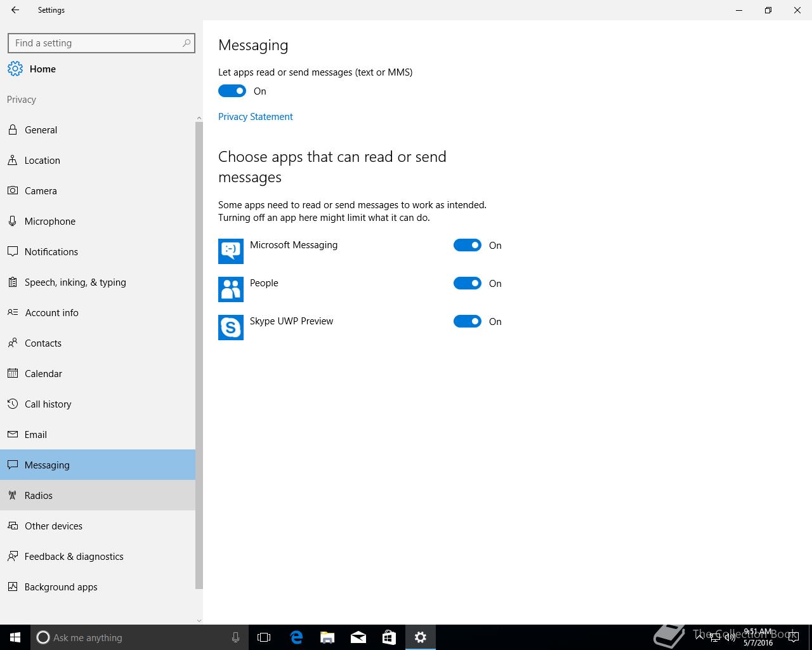The image size is (812, 650).
Task: Click the Contacts sidebar icon
Action: point(13,343)
